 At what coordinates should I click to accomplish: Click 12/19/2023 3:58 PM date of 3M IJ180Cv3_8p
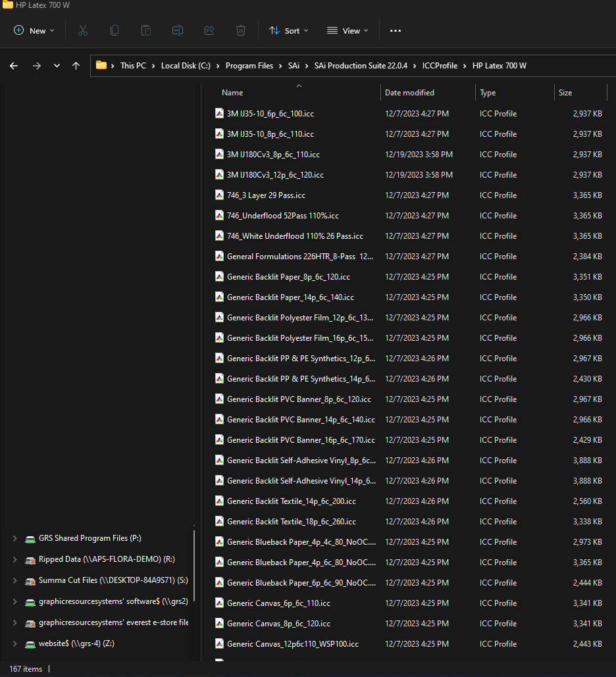click(419, 155)
